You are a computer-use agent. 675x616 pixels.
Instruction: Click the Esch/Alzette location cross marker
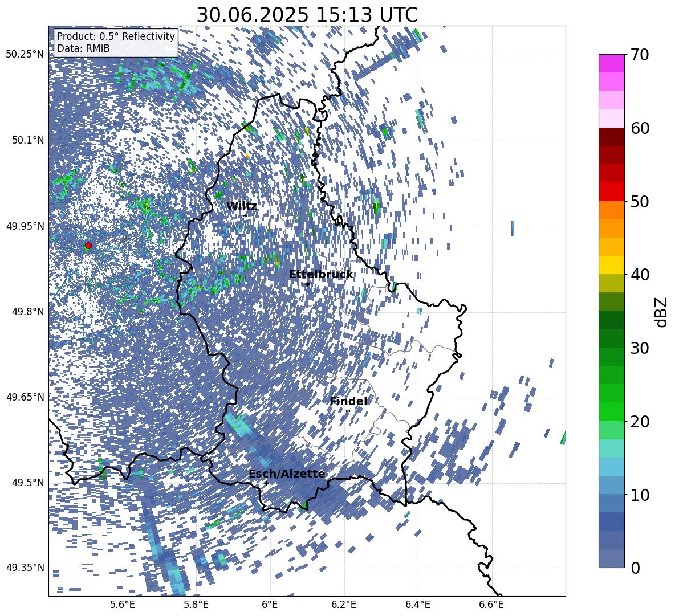pos(266,483)
